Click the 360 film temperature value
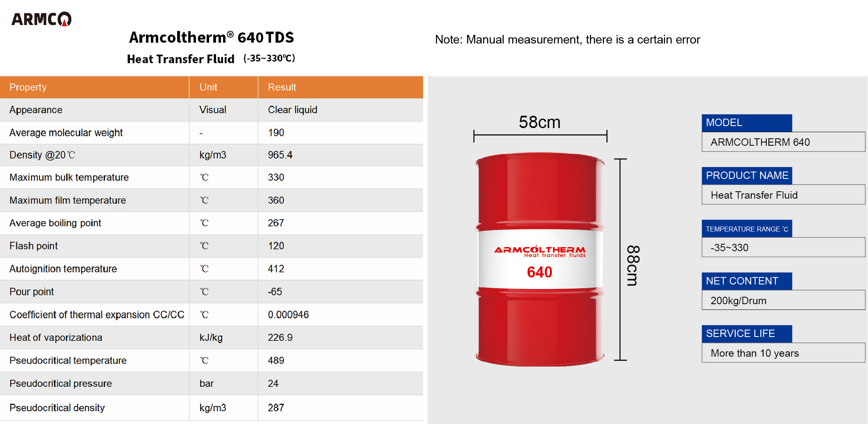The height and width of the screenshot is (424, 868). (x=276, y=200)
